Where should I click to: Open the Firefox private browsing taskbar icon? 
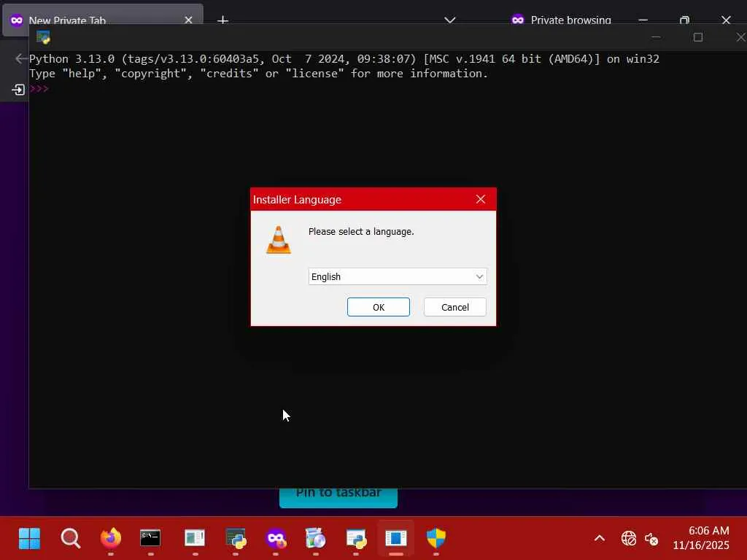276,539
